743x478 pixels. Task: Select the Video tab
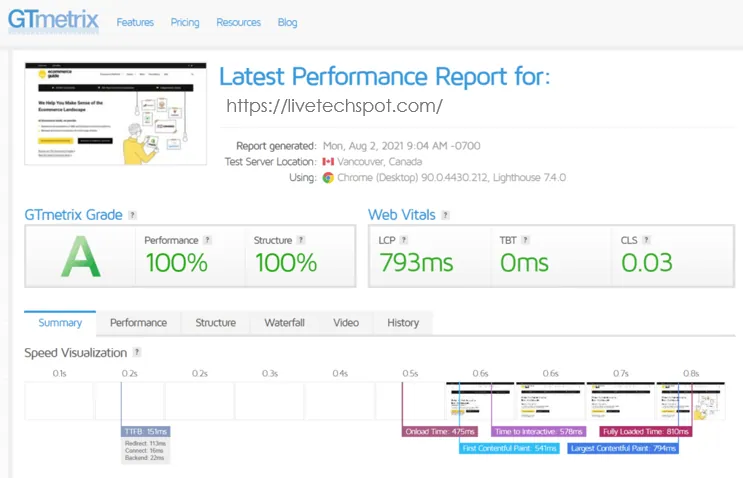coord(346,323)
